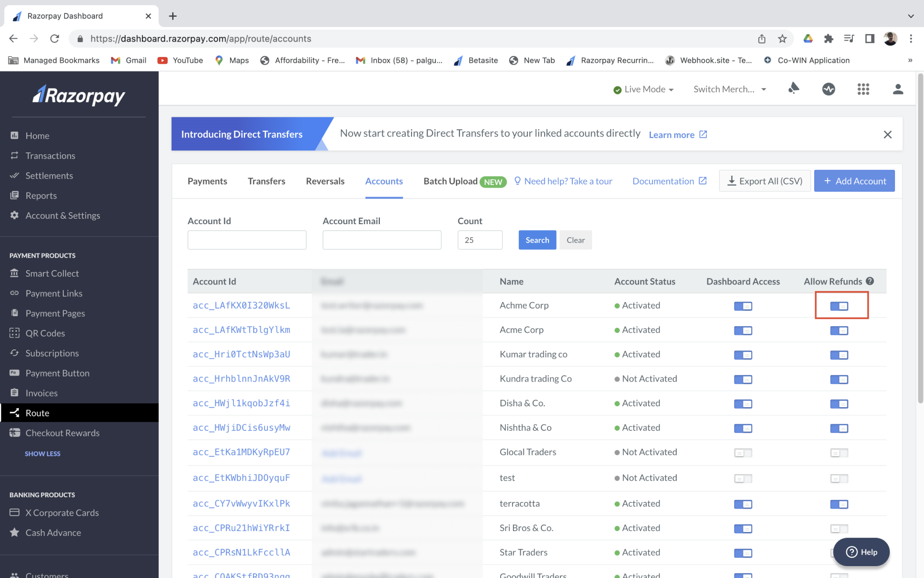Screen dimensions: 924x578
Task: Toggle Allow Refunds for Achme Corp
Action: [839, 306]
